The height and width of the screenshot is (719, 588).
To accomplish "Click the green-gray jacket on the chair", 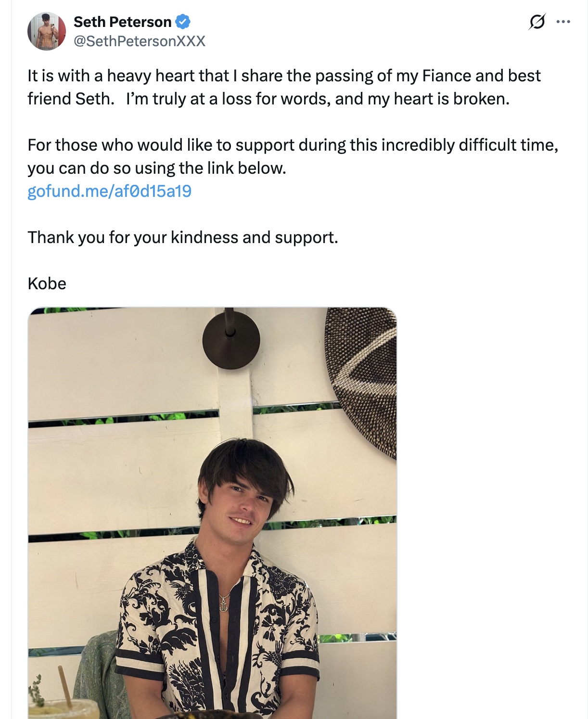I will pyautogui.click(x=99, y=674).
